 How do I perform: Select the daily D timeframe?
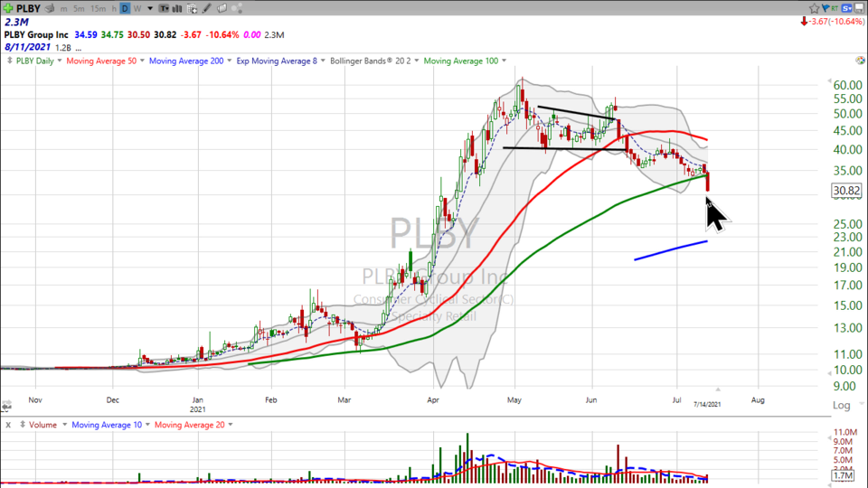pyautogui.click(x=125, y=8)
